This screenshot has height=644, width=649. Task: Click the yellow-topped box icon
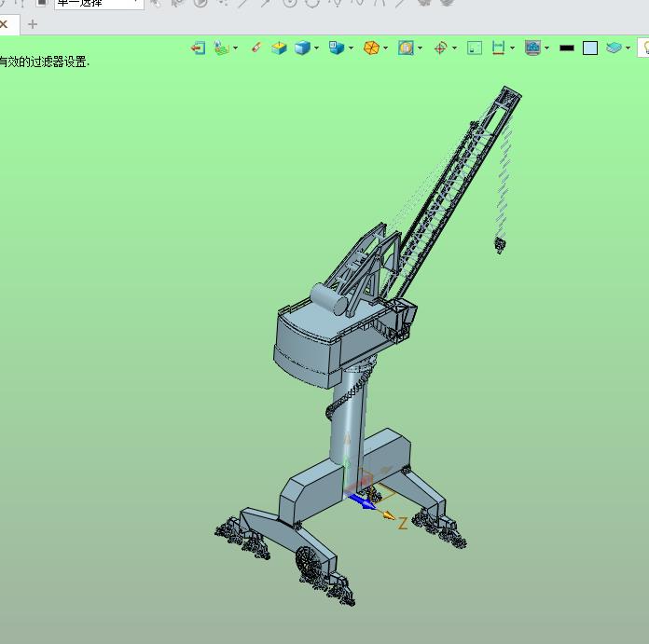pos(279,48)
